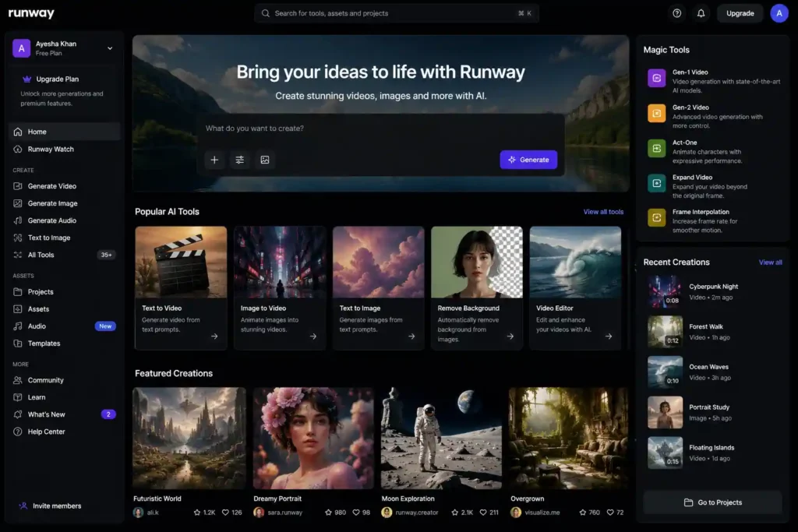Like the Dreamy Portrait heart icon
This screenshot has height=532, width=798.
click(x=356, y=513)
